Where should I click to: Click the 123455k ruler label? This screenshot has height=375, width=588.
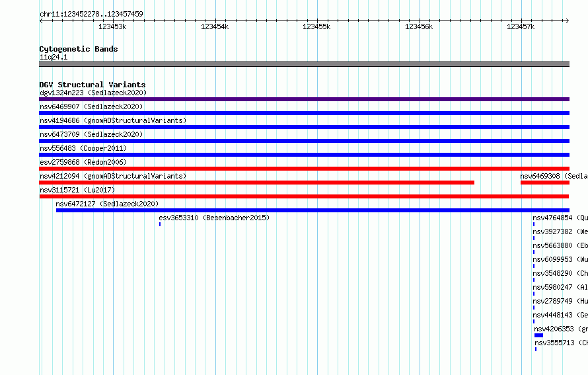pyautogui.click(x=317, y=26)
